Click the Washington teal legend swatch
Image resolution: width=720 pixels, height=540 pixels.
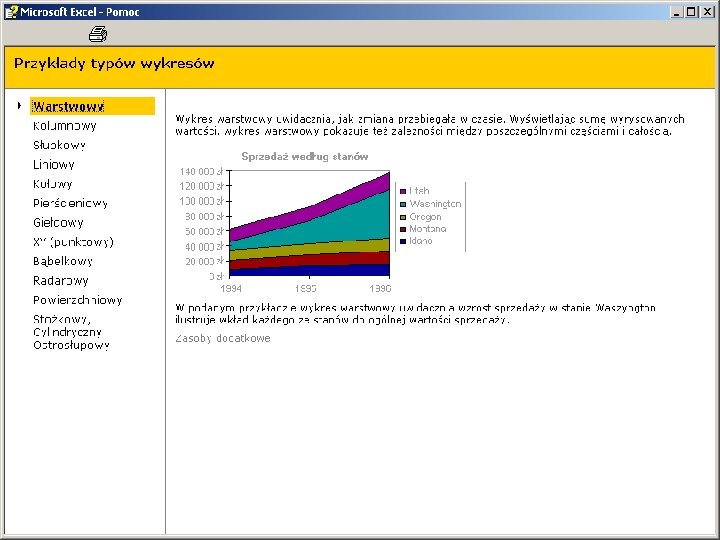403,204
